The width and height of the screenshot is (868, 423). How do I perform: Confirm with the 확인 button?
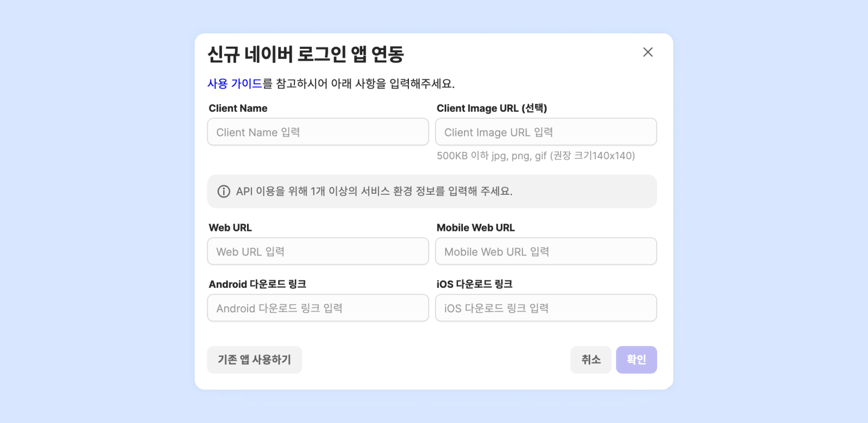(x=637, y=360)
